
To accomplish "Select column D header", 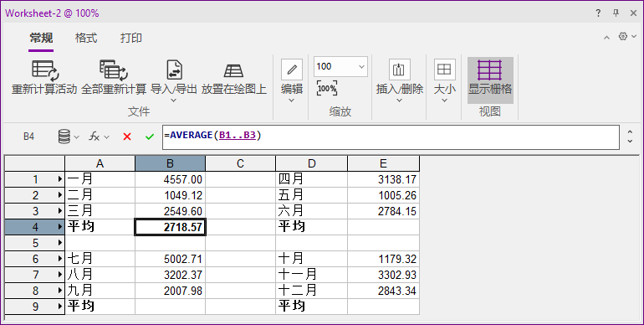I will coord(311,163).
